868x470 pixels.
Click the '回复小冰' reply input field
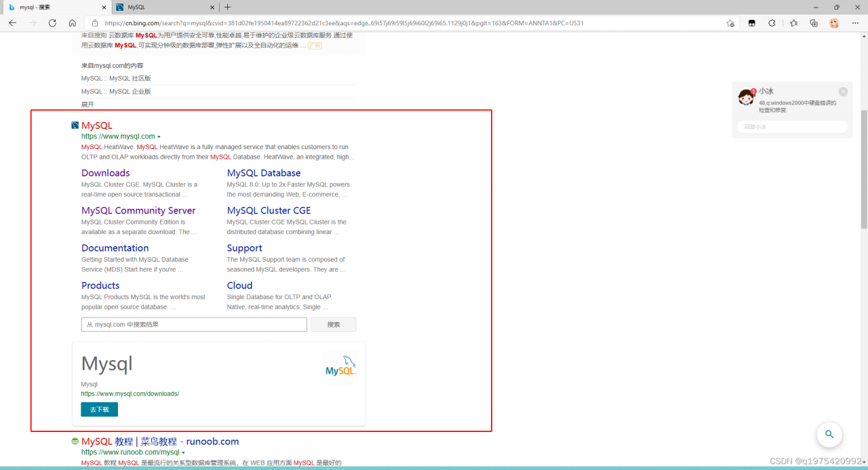coord(792,127)
